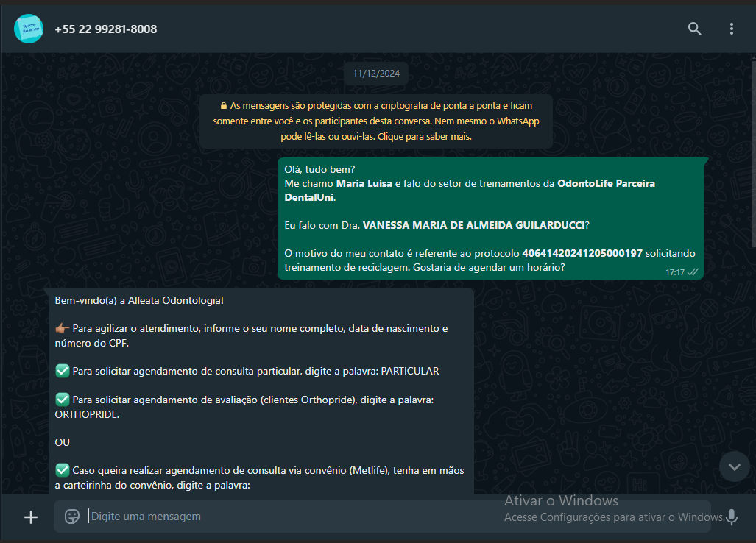This screenshot has height=543, width=756.
Task: Open the three-dot chat menu
Action: tap(732, 29)
